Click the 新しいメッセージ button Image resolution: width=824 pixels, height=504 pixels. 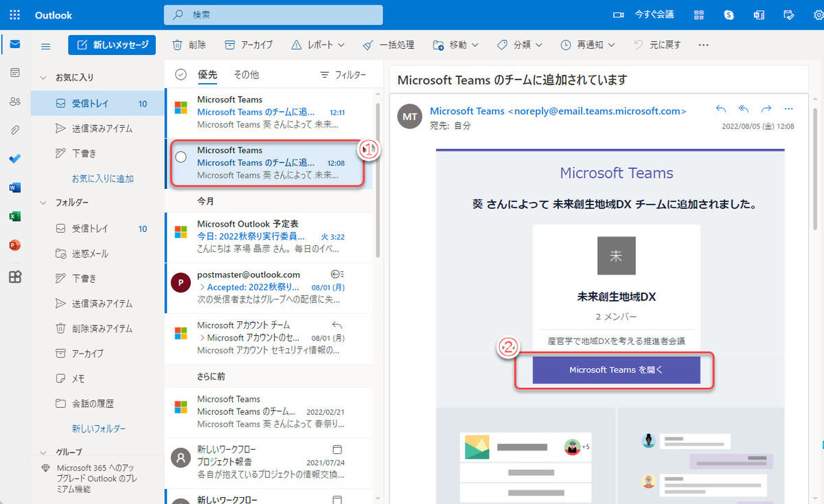coord(112,45)
